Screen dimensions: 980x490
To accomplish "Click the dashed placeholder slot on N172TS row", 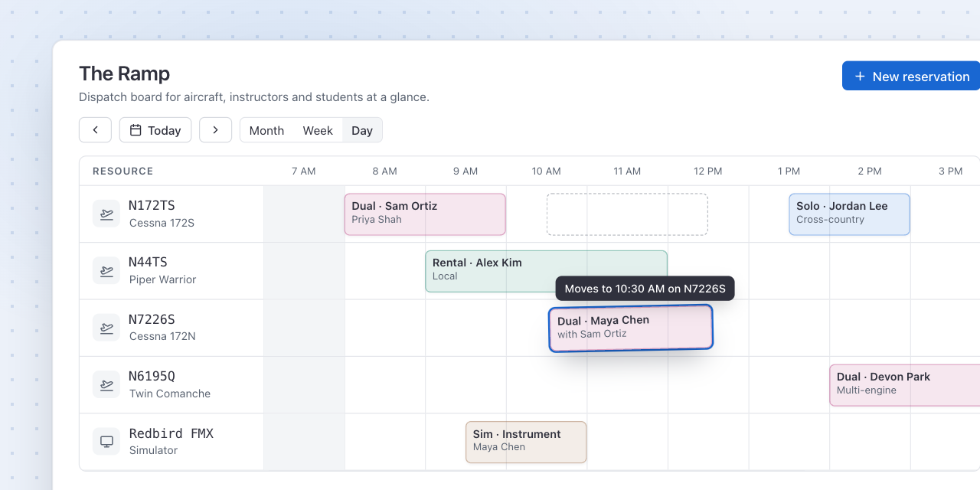I will [x=627, y=214].
